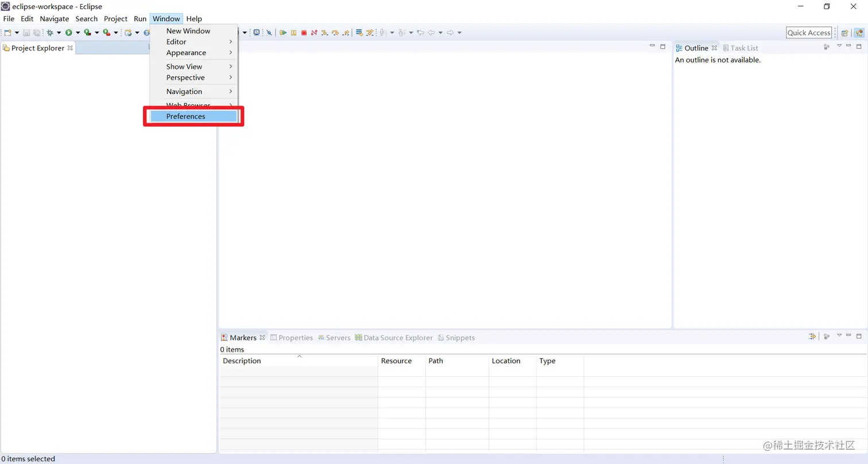
Task: Click the green Resume debug icon
Action: click(283, 33)
